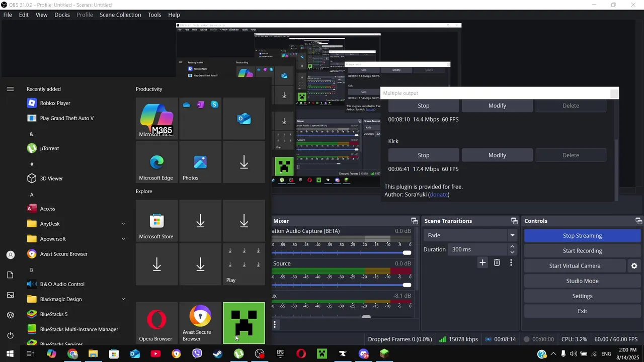Expand the Apowersoft folder
The image size is (644, 362).
coord(123,239)
